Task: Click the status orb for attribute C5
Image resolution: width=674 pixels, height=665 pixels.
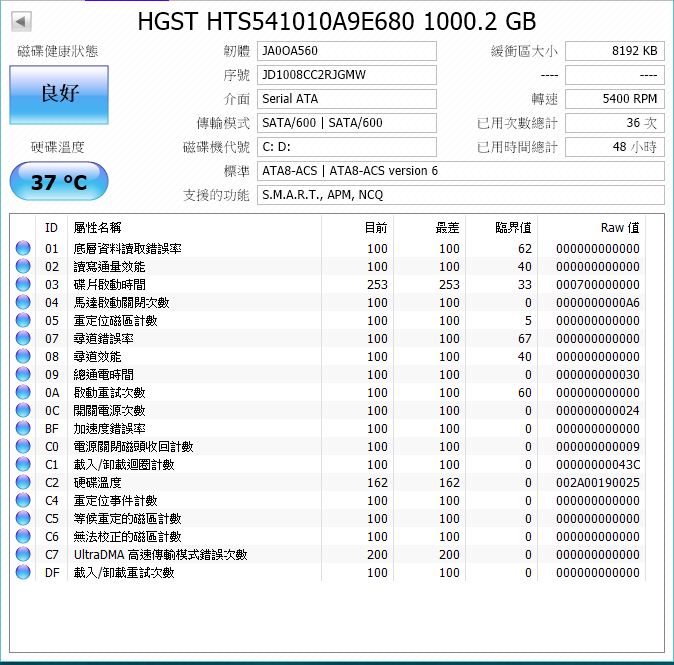Action: pyautogui.click(x=23, y=519)
